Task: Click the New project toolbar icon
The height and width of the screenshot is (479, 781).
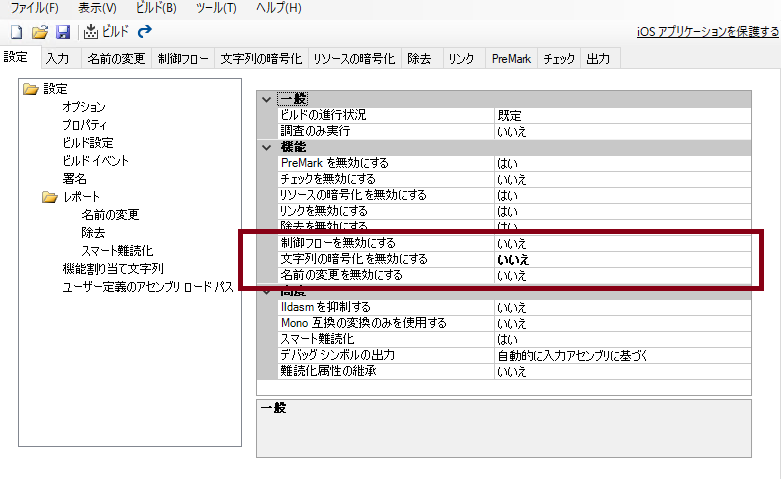Action: [16, 31]
